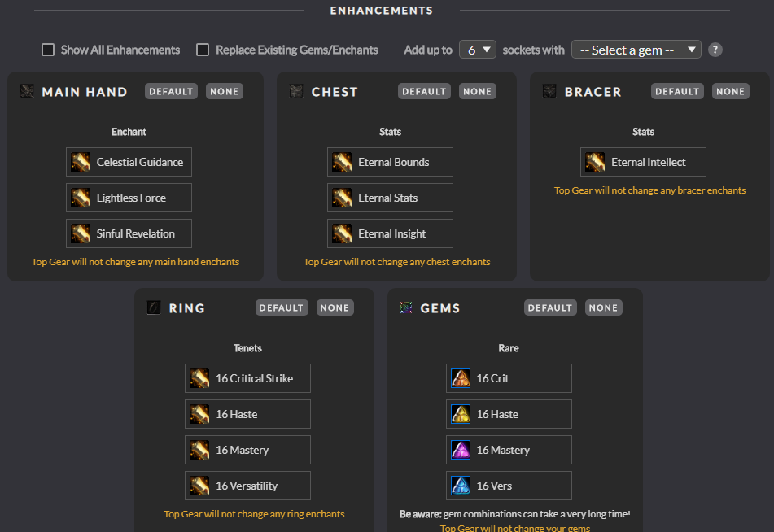The height and width of the screenshot is (532, 774).
Task: Choose the orange 16 Crit gem icon
Action: point(461,378)
